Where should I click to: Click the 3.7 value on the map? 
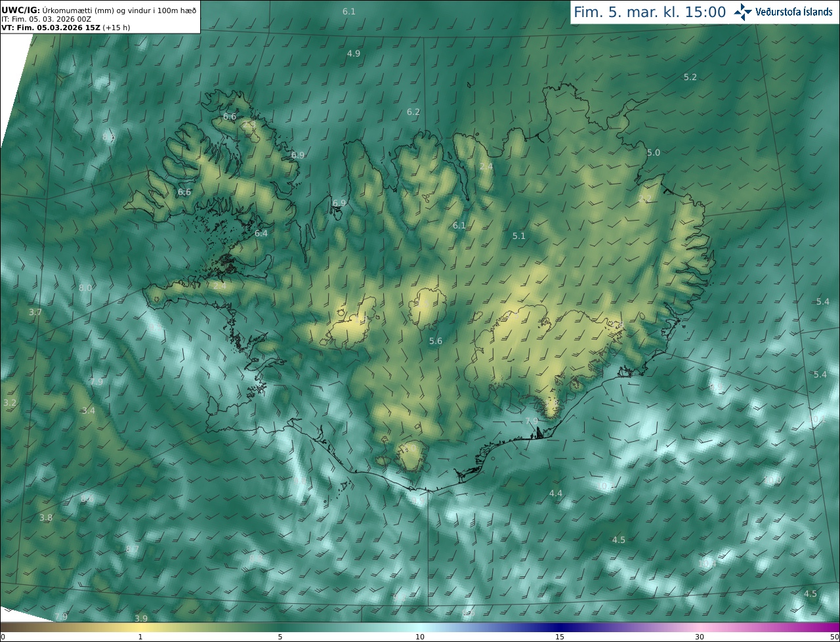click(35, 312)
